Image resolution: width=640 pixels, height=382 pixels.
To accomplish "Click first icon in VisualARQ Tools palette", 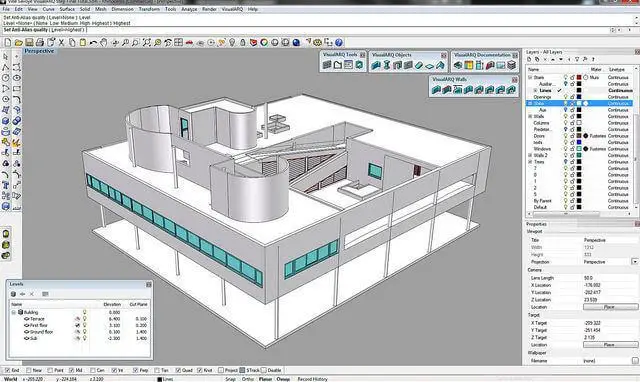I will point(327,64).
